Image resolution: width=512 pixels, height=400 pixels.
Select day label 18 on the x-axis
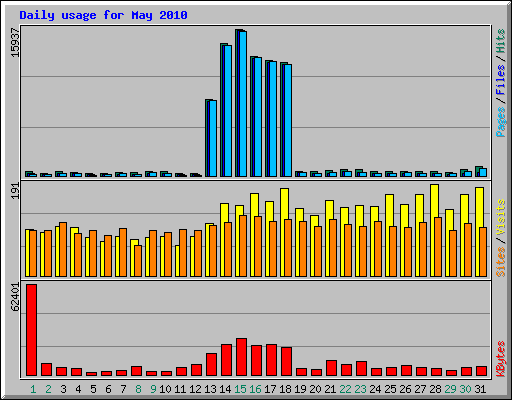click(285, 389)
